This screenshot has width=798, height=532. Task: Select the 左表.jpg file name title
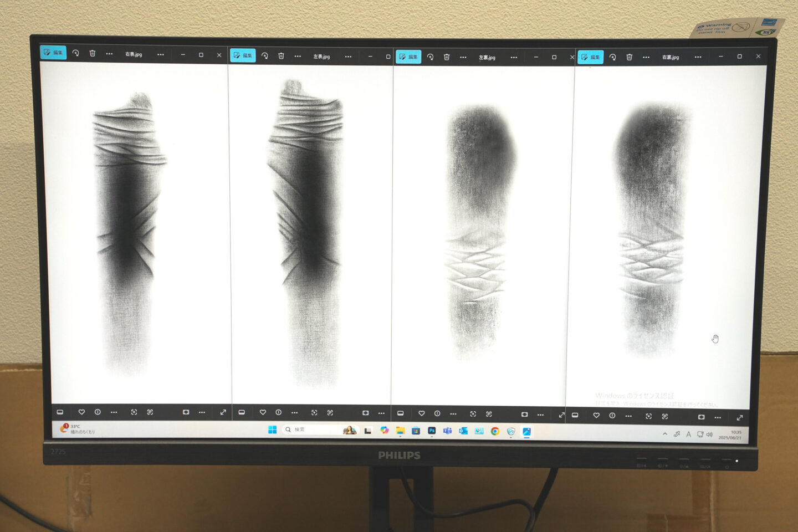[321, 57]
